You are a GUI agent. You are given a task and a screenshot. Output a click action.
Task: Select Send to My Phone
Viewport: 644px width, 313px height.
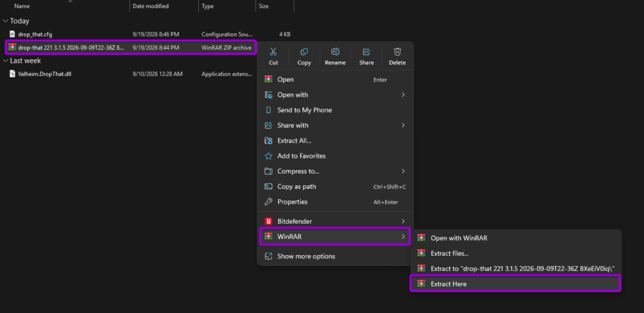(x=335, y=110)
